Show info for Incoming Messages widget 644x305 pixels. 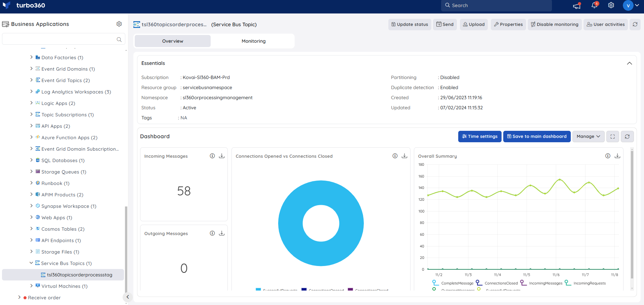(x=212, y=156)
